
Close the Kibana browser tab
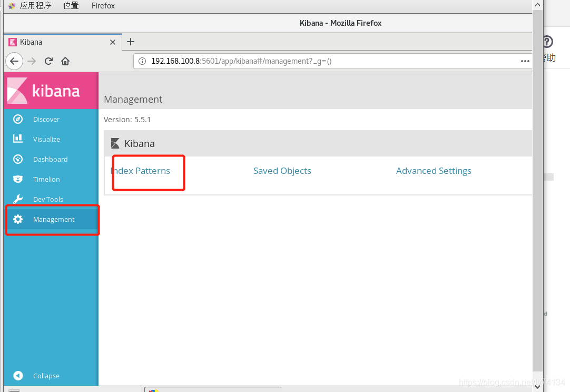(113, 42)
